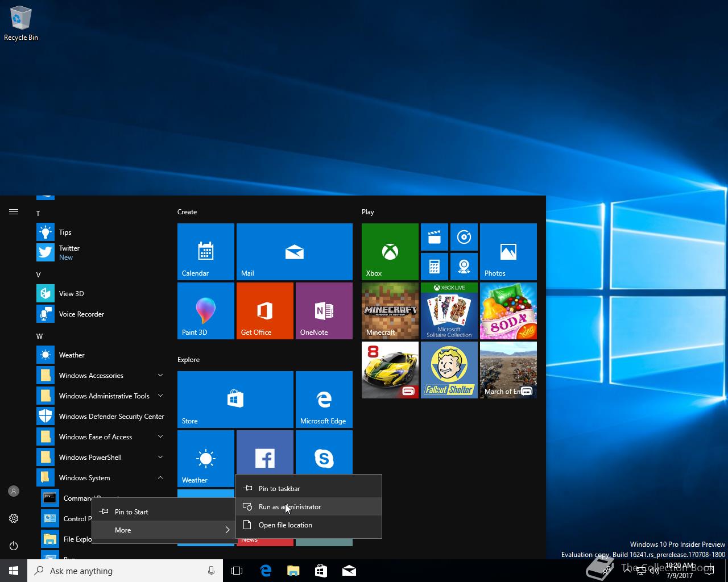
Task: Click the Play group heading
Action: [x=368, y=211]
